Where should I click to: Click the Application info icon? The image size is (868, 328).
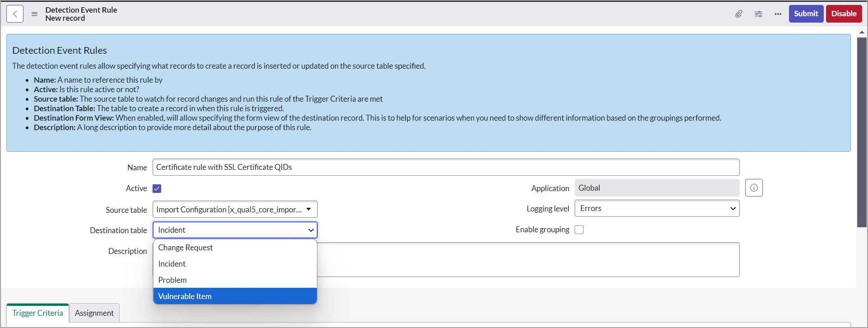coord(754,188)
